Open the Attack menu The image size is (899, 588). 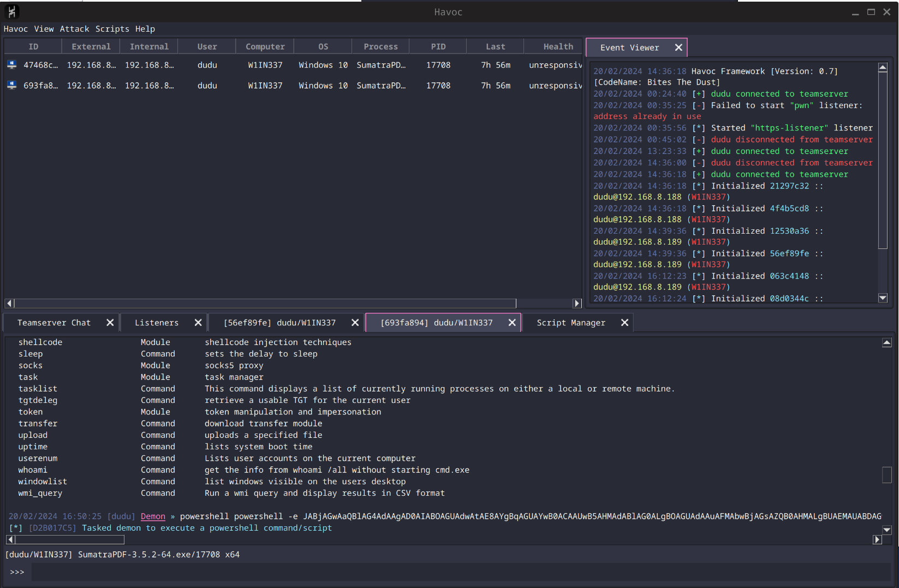pyautogui.click(x=74, y=29)
